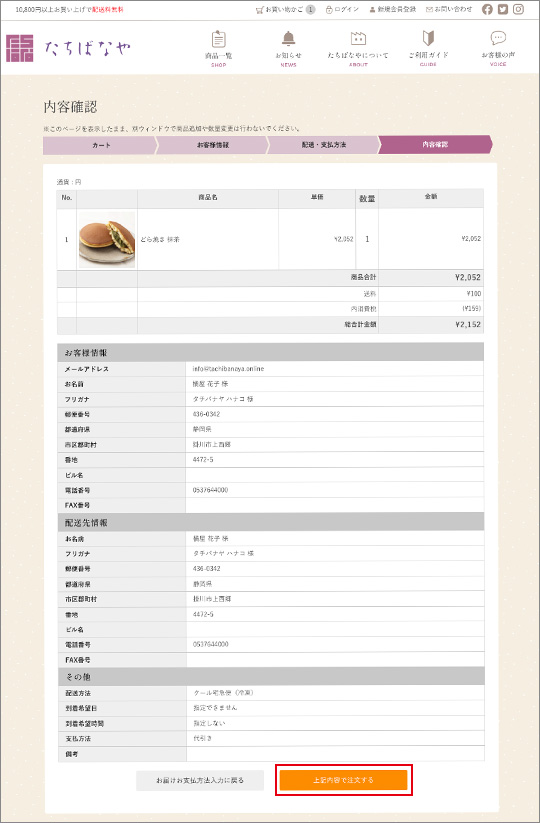Click the dorayaki product thumbnail

(x=107, y=240)
